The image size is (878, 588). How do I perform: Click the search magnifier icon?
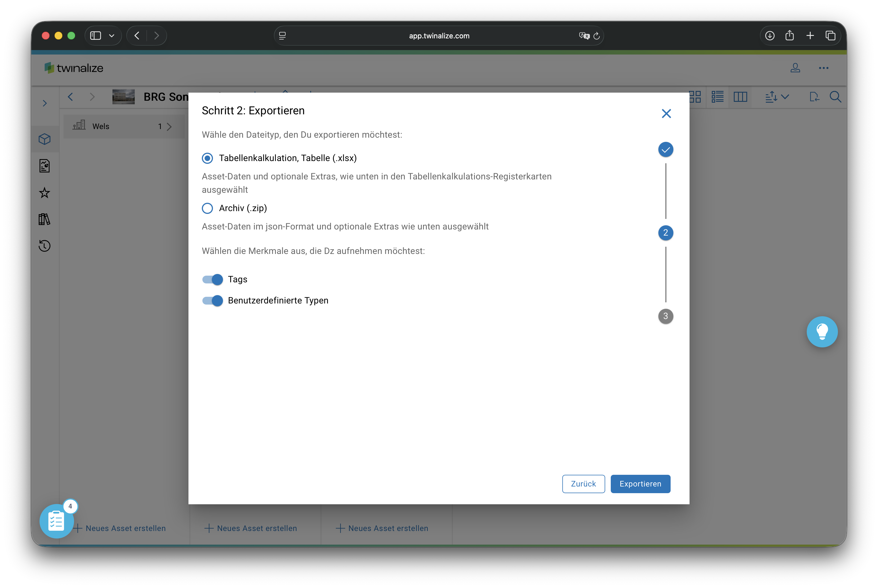click(x=835, y=97)
